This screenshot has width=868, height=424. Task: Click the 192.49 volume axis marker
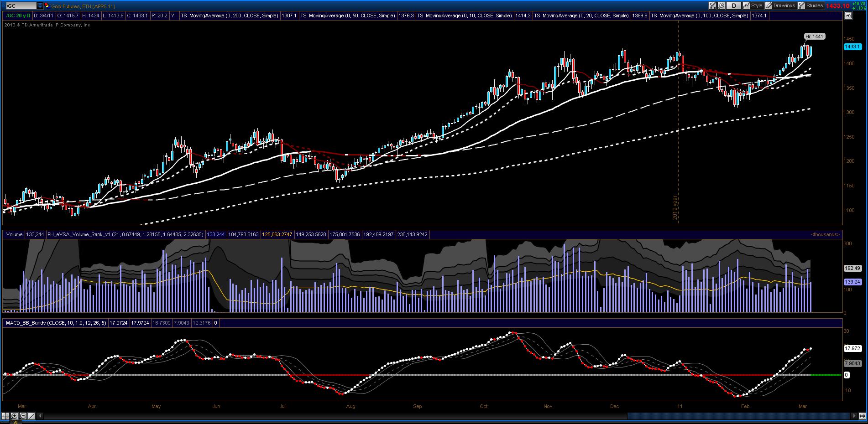pyautogui.click(x=852, y=269)
